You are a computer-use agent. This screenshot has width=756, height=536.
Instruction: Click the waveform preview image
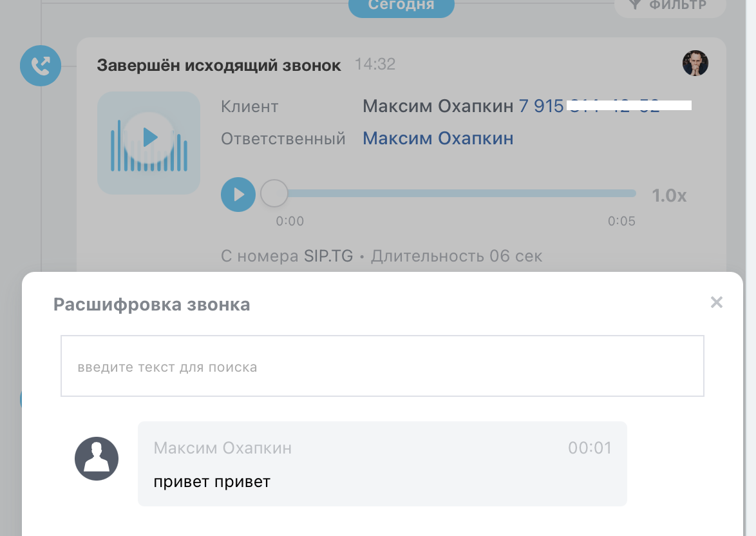tap(149, 143)
